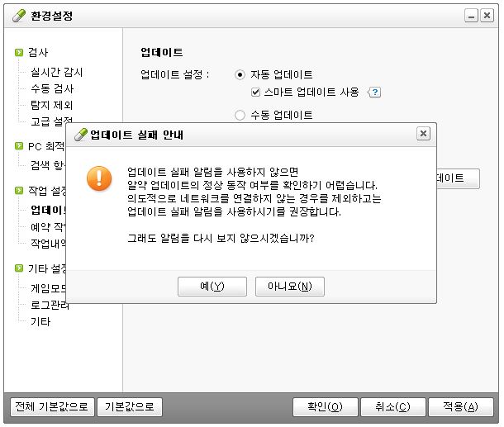Collapse the 기타 설정 tree section
This screenshot has width=504, height=427.
19,268
